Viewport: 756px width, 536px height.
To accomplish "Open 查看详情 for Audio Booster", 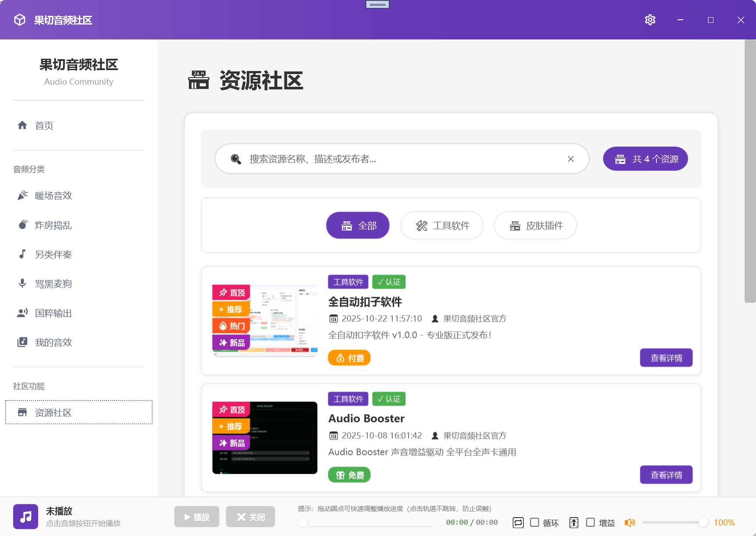I will click(666, 475).
